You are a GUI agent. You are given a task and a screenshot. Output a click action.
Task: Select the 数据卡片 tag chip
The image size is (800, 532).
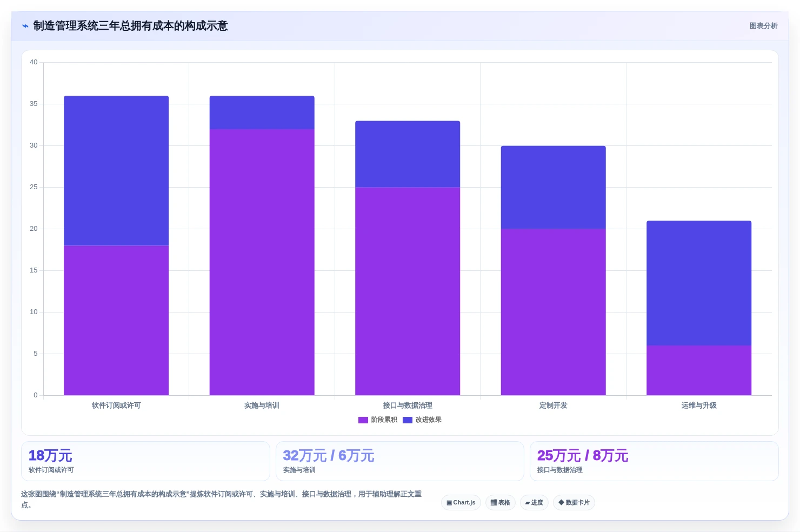(x=574, y=502)
